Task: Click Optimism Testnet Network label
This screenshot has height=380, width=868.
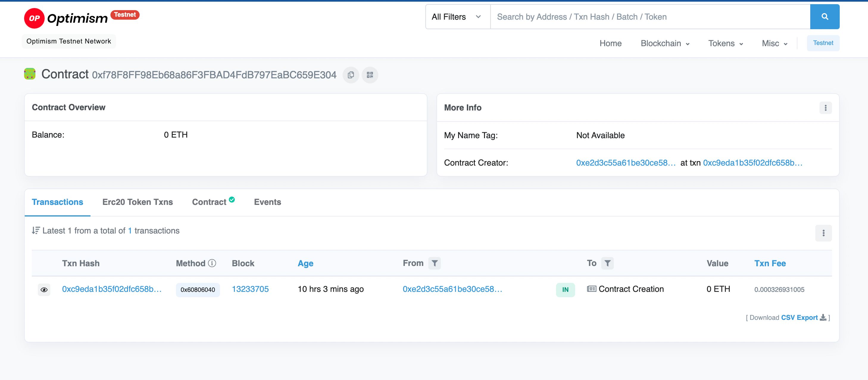Action: click(x=69, y=41)
